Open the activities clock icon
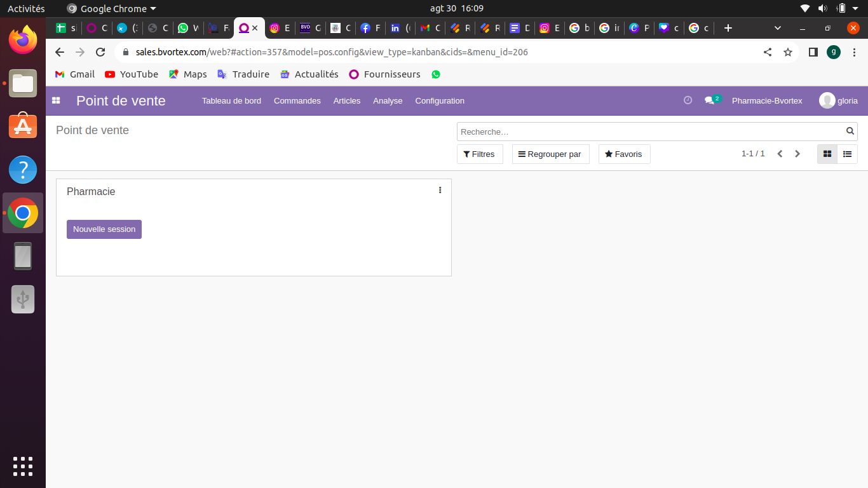Viewport: 868px width, 488px height. point(688,100)
